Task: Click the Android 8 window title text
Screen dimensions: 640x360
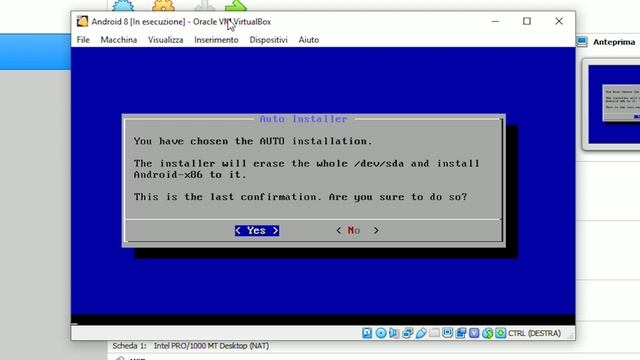Action: click(x=181, y=22)
